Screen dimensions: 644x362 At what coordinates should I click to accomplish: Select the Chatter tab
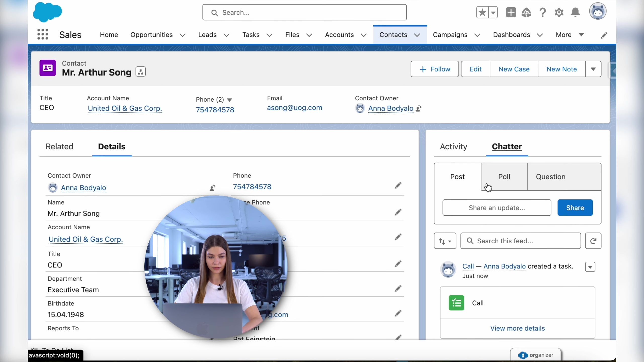507,147
